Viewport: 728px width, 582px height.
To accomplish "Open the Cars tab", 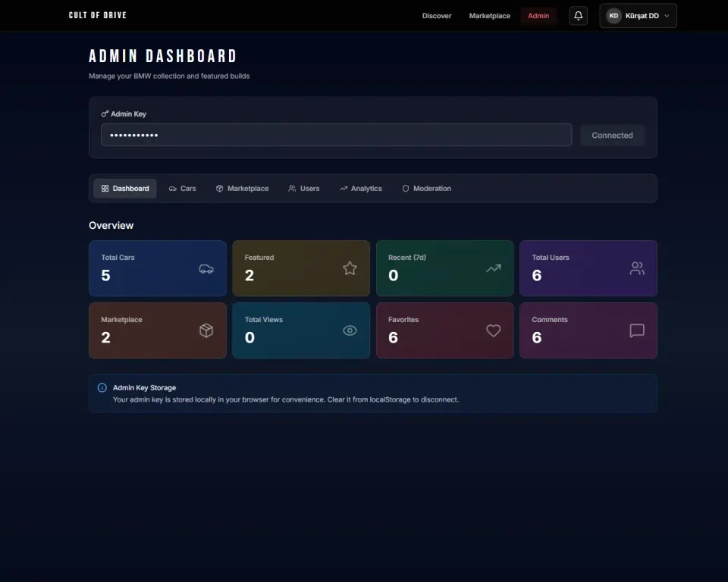I will [x=182, y=189].
